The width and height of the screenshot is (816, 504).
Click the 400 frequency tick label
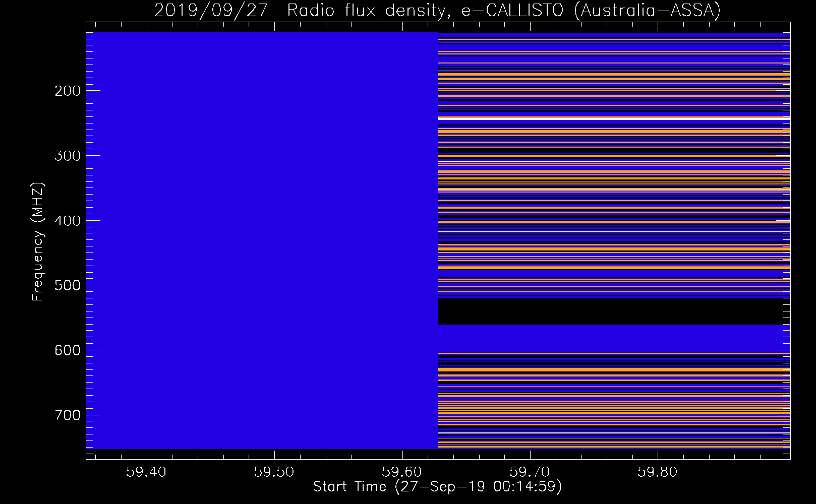pyautogui.click(x=68, y=221)
